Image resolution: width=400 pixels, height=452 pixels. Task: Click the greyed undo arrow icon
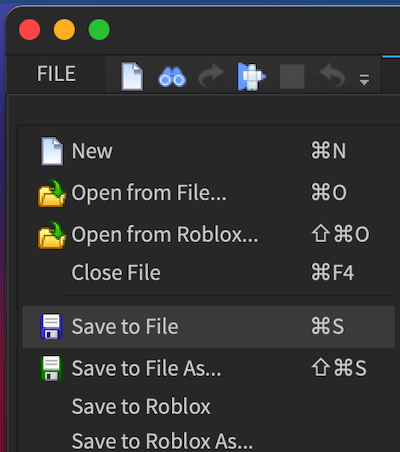point(332,76)
